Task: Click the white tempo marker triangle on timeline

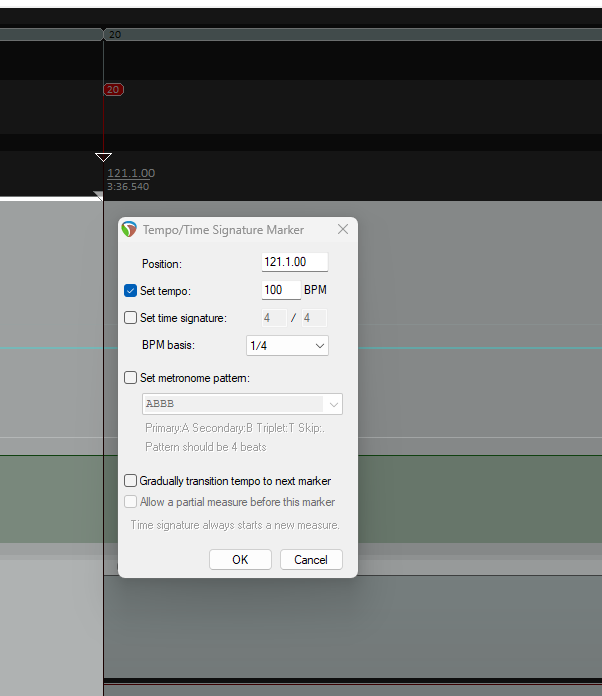Action: point(103,157)
